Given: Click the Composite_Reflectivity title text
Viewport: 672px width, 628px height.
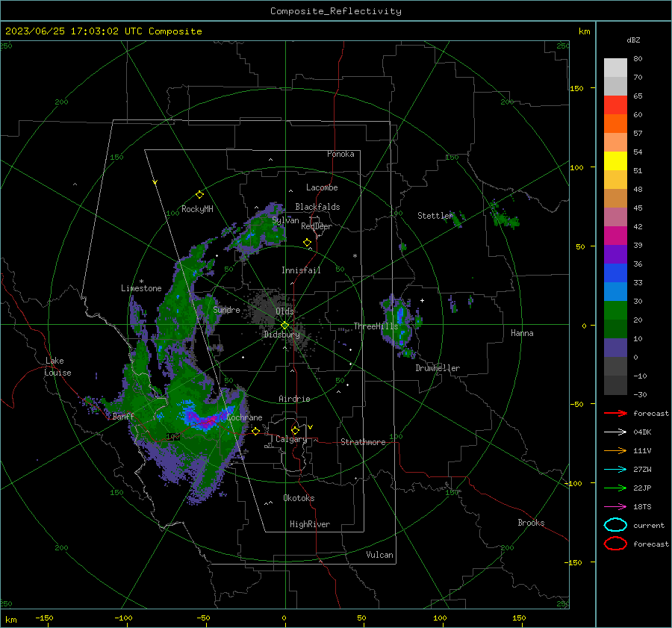Looking at the screenshot, I should pyautogui.click(x=335, y=11).
